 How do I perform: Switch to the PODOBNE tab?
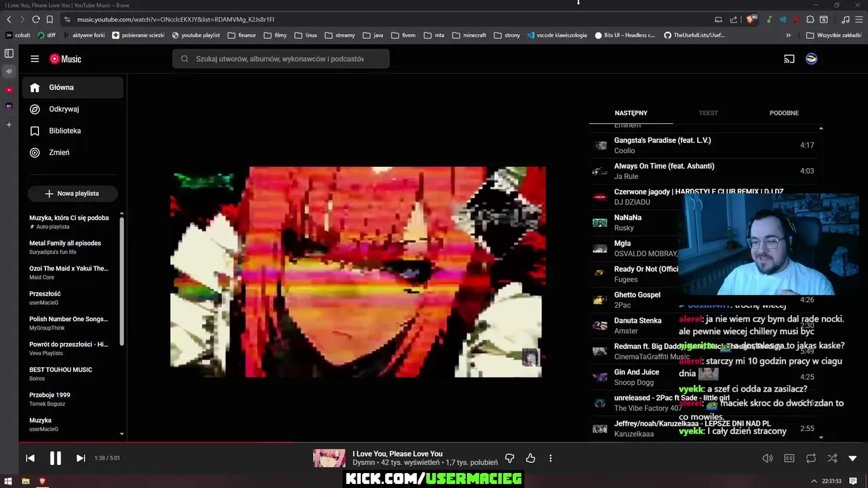(784, 113)
